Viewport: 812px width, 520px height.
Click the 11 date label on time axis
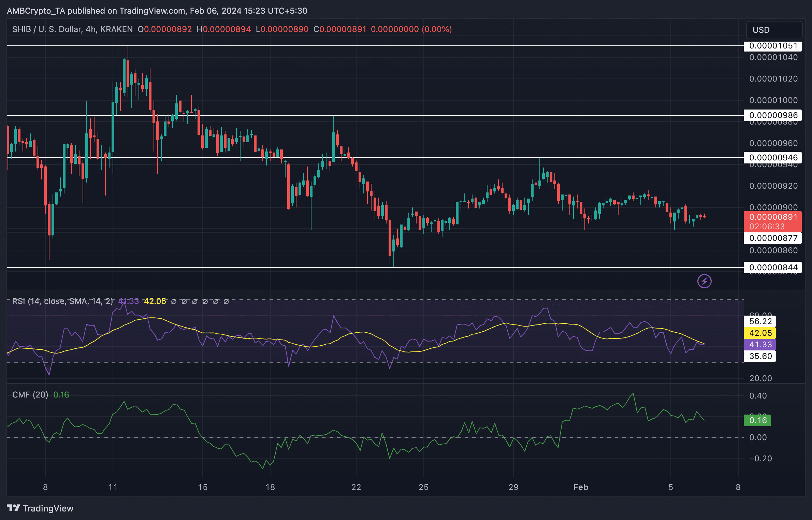113,487
